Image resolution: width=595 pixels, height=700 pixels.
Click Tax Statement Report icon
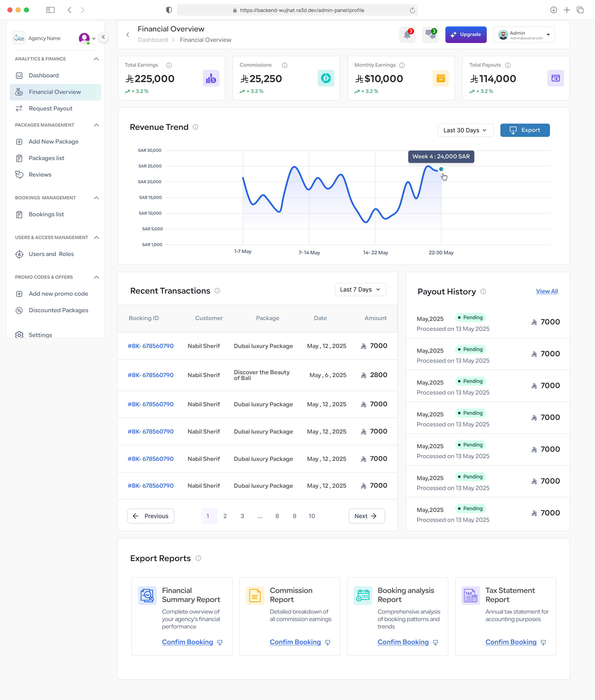pos(471,595)
